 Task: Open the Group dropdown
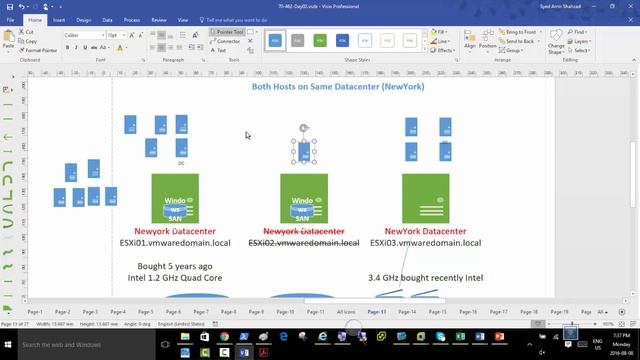(x=511, y=50)
